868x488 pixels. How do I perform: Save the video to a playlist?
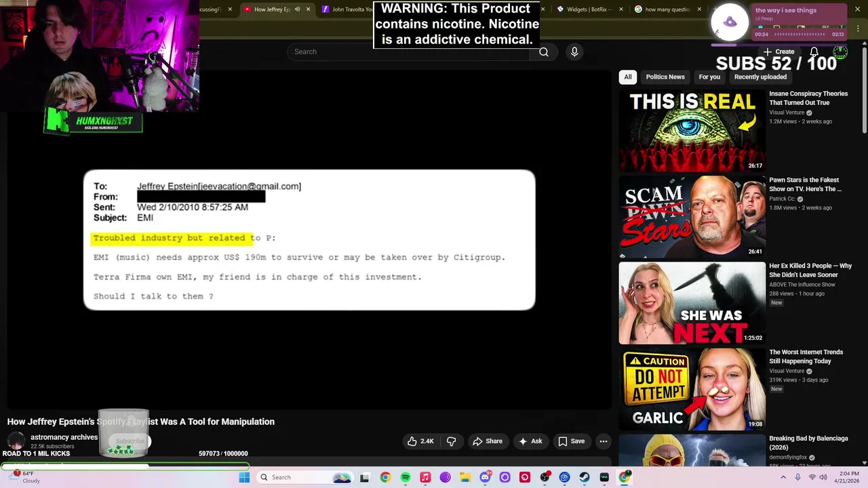click(571, 441)
